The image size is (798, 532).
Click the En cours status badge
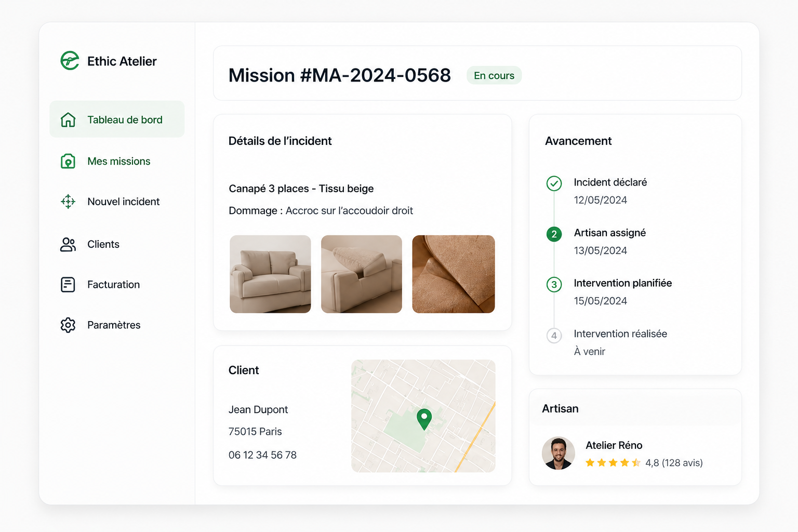click(x=494, y=75)
